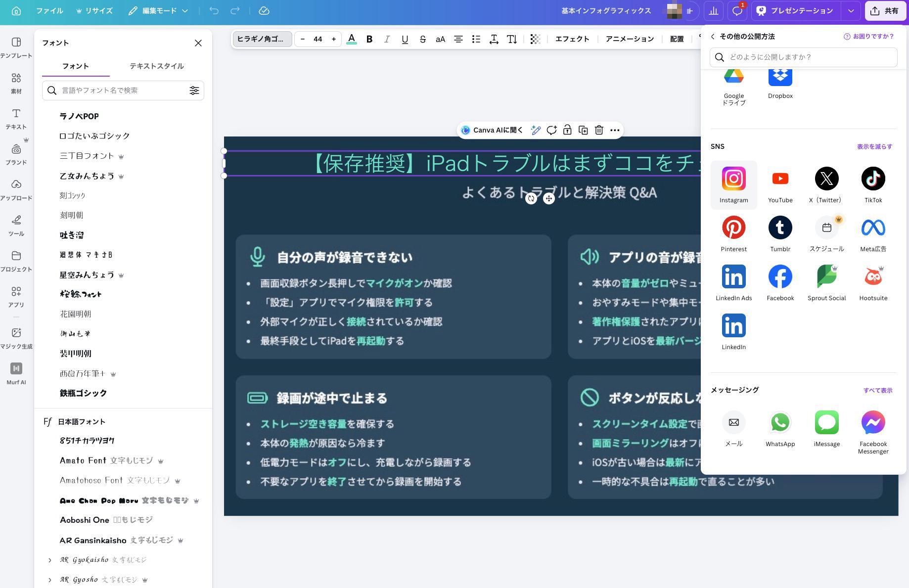Open the アップロード panel
The width and height of the screenshot is (909, 588).
coord(16,189)
